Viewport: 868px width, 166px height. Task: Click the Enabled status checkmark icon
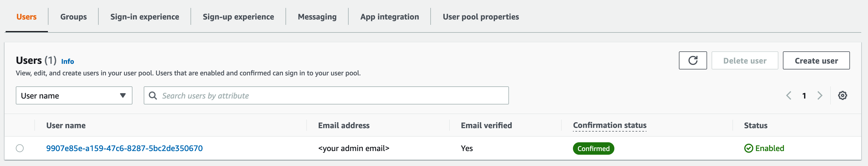tap(749, 148)
